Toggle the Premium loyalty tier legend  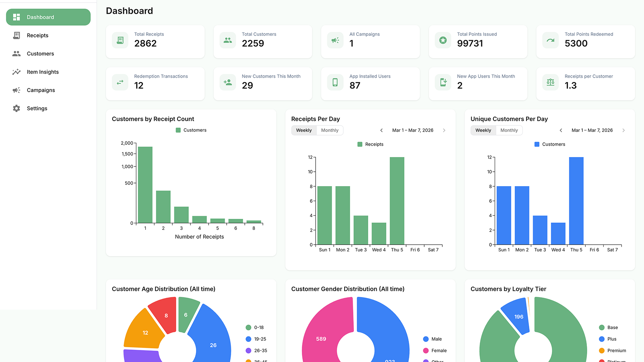point(613,351)
